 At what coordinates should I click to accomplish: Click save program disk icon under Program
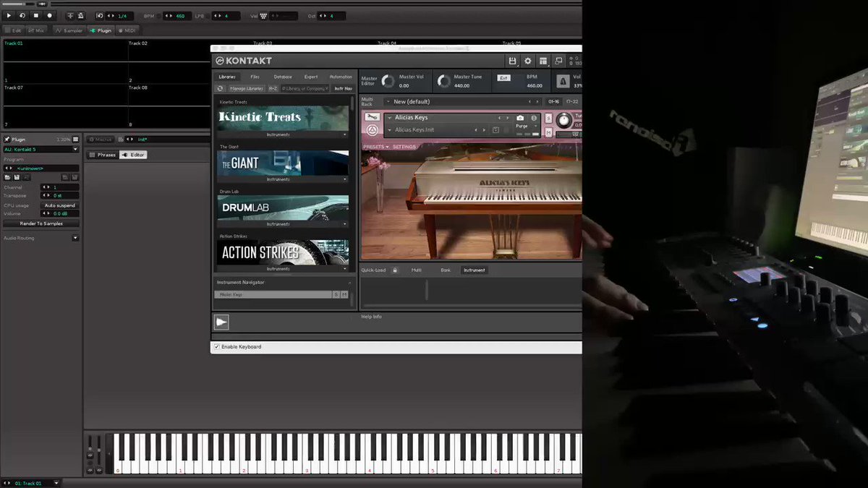16,177
